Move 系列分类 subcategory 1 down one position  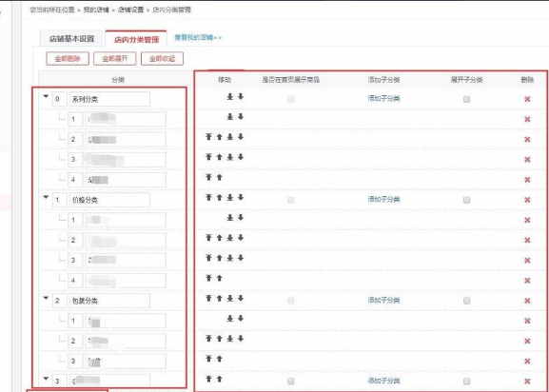click(x=241, y=117)
